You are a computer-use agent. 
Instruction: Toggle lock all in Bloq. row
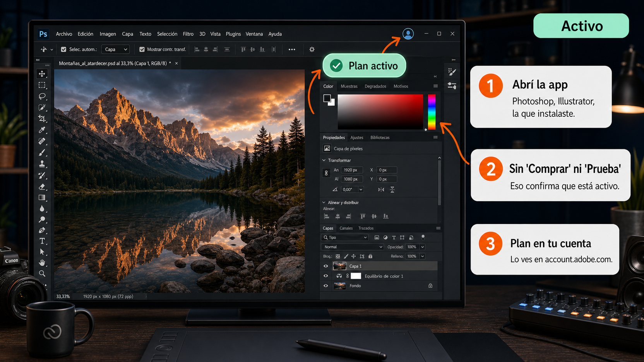(370, 256)
